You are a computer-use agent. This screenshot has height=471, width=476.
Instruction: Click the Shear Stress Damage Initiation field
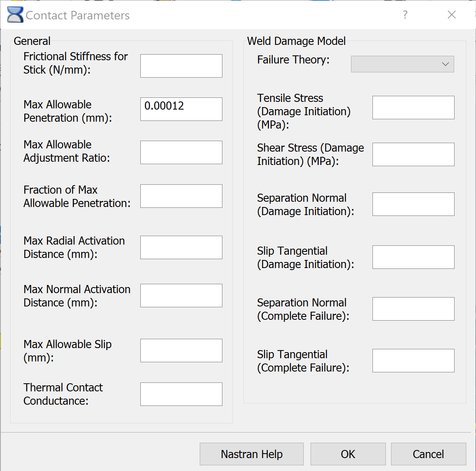click(x=413, y=154)
